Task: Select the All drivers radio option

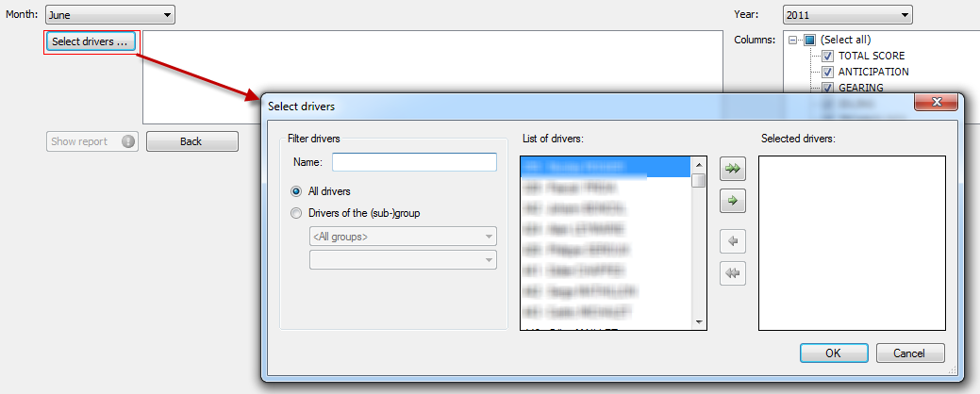Action: (x=297, y=191)
